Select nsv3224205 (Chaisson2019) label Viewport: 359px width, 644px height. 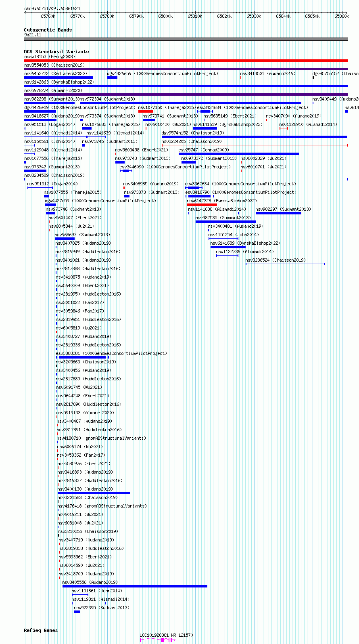coord(192,141)
